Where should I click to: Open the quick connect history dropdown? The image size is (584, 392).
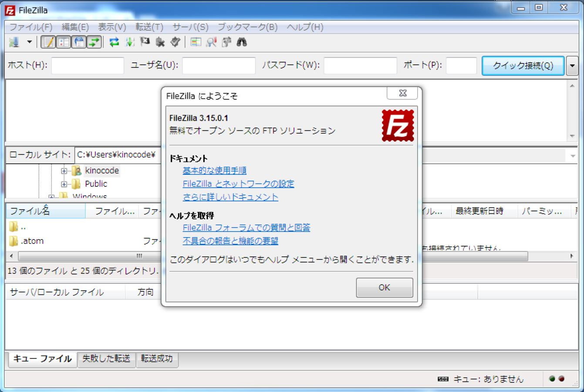point(572,66)
